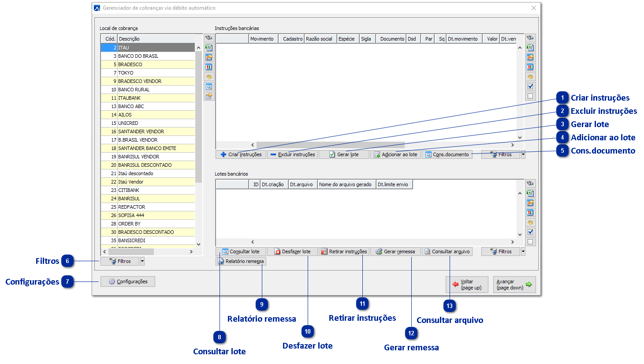This screenshot has width=644, height=364.
Task: Click the sort arrows icon beside Instruções bancárias
Action: point(530,67)
